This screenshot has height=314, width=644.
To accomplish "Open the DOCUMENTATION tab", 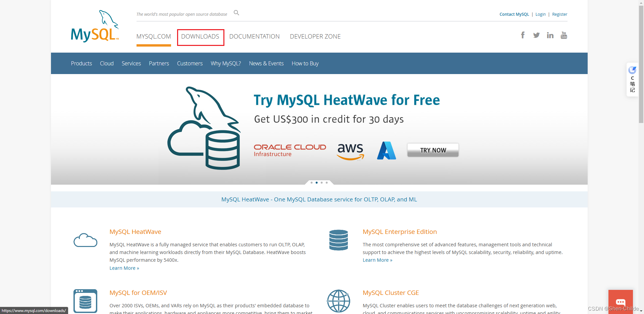I will click(255, 37).
